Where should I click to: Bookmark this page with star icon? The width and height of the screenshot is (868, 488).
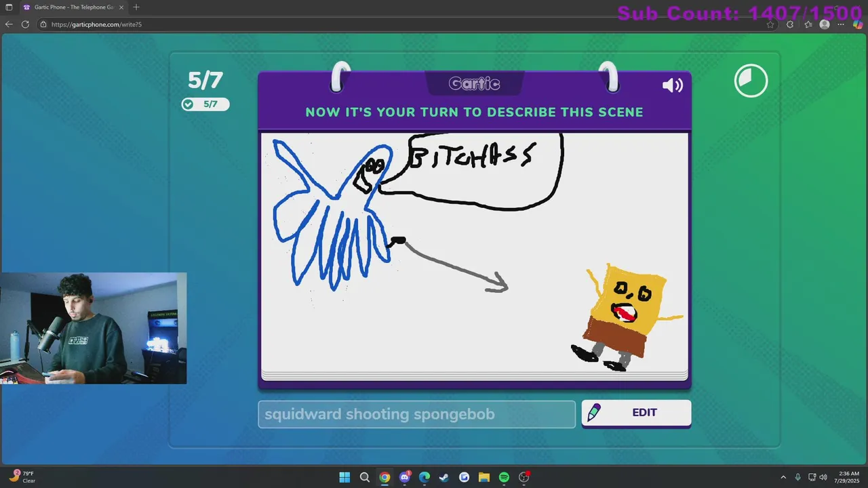[770, 24]
